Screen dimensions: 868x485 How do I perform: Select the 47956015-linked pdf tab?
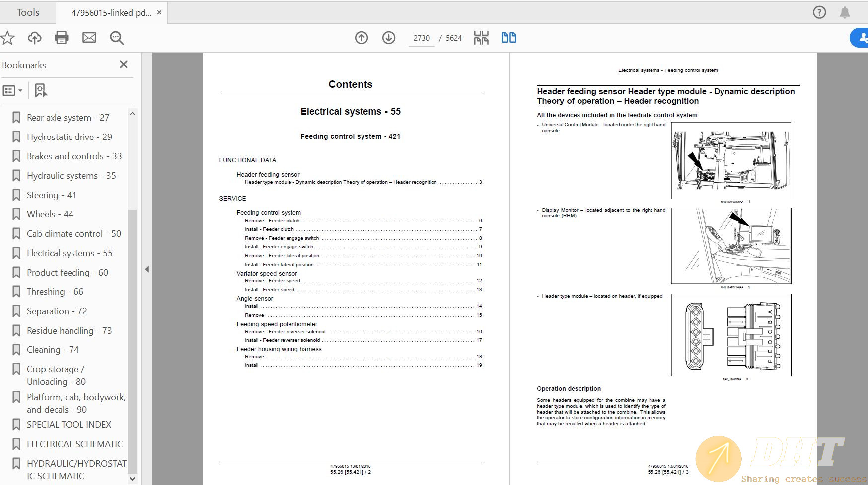point(111,13)
